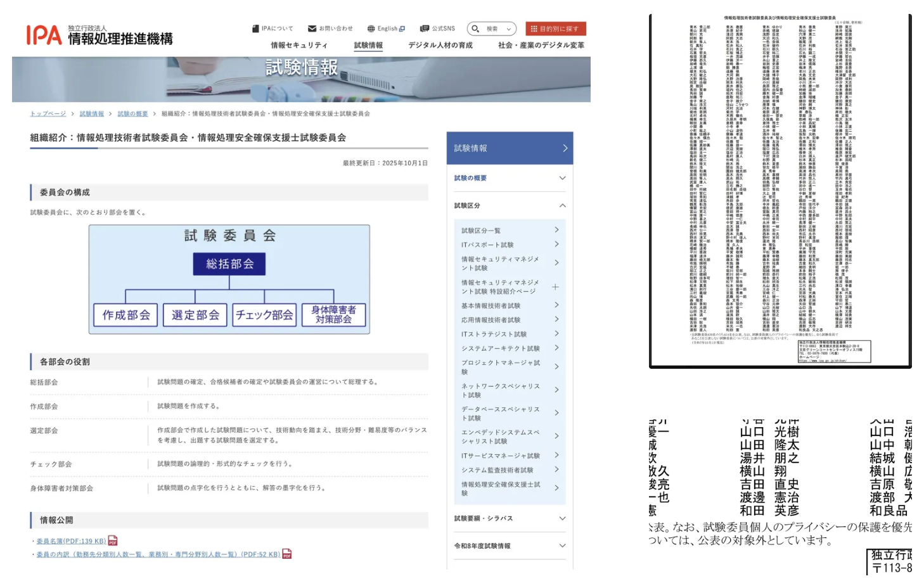The width and height of the screenshot is (924, 588).
Task: Open the 社会・産業のデジタル変革 navigation menu
Action: pyautogui.click(x=541, y=46)
